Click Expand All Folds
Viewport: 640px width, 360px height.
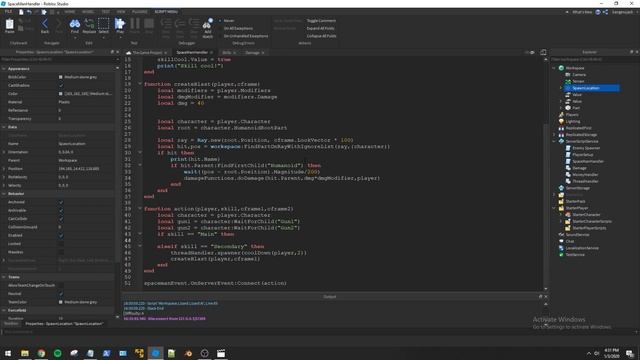point(321,29)
